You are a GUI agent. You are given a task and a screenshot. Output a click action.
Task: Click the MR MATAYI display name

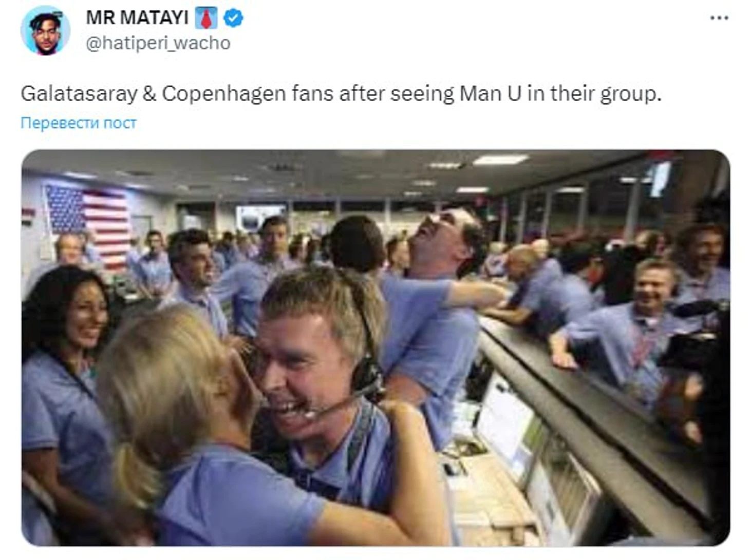(x=137, y=18)
